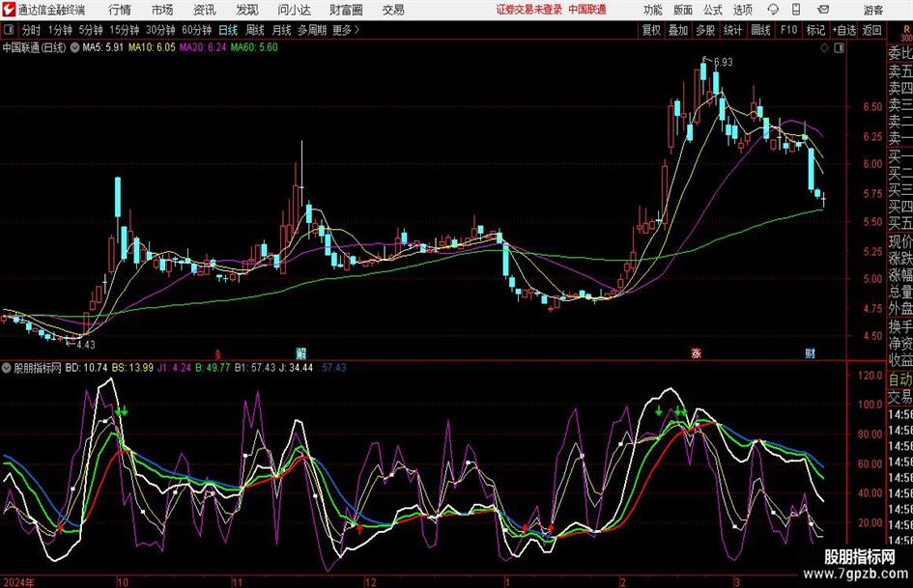Image resolution: width=913 pixels, height=588 pixels.
Task: Switch to 5分钟 period
Action: [91, 30]
